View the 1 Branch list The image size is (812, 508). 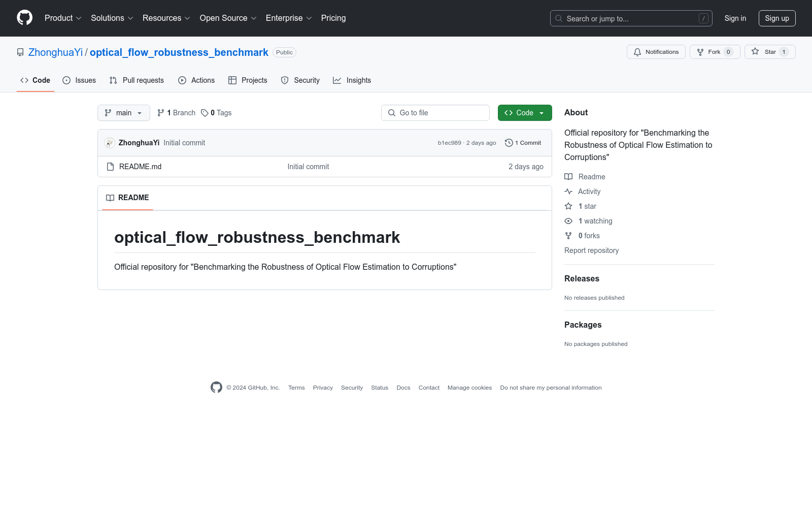point(176,113)
